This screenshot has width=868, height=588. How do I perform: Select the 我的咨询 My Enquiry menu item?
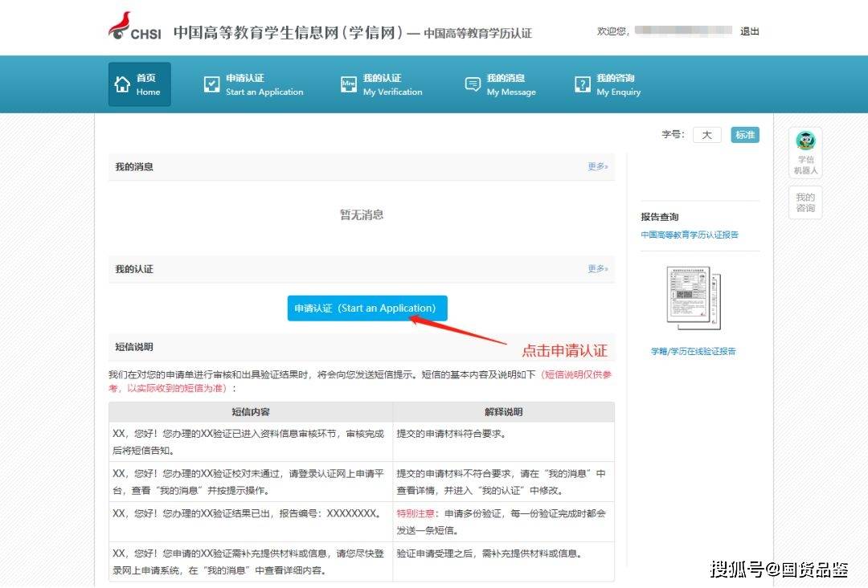pyautogui.click(x=618, y=84)
